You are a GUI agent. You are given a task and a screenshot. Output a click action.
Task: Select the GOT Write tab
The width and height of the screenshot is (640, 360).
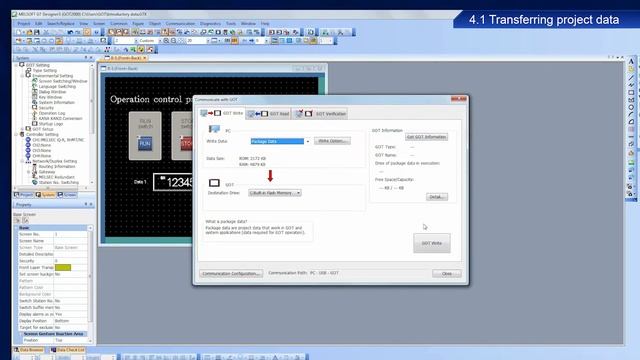(222, 113)
